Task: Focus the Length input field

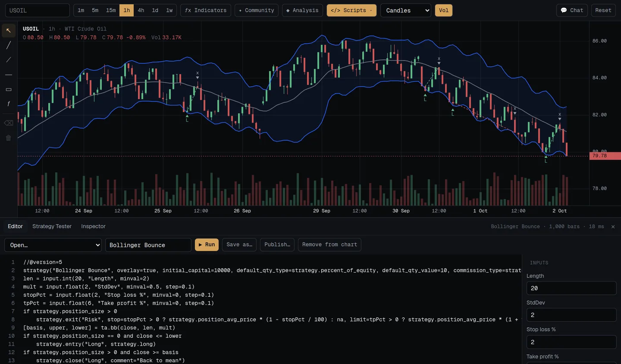Action: click(571, 288)
